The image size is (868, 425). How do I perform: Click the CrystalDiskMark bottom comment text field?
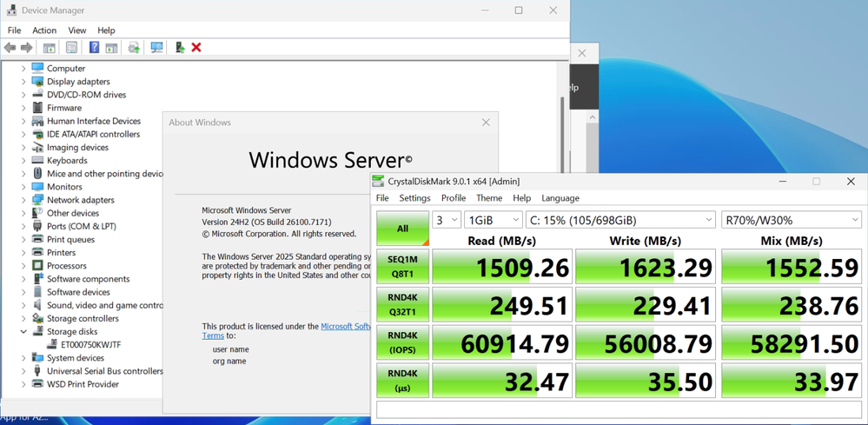[x=619, y=410]
